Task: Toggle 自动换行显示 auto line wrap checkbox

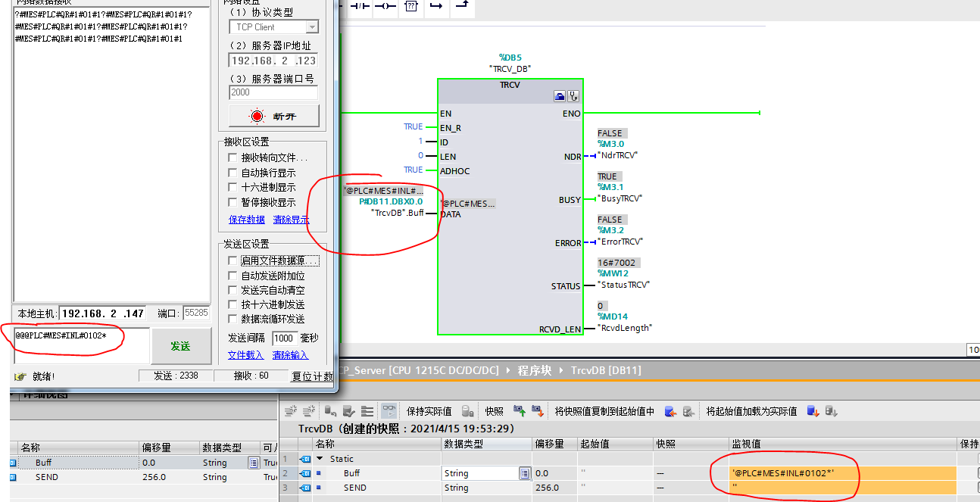Action: pos(233,173)
